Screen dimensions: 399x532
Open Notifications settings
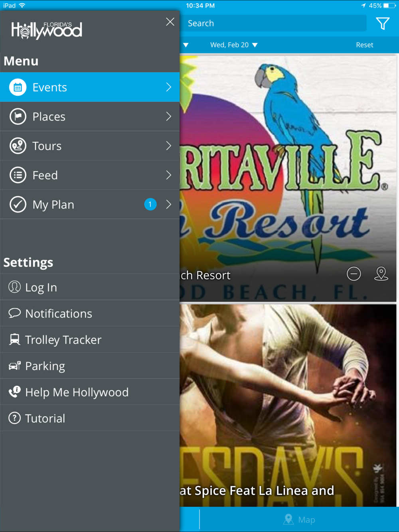(90, 313)
